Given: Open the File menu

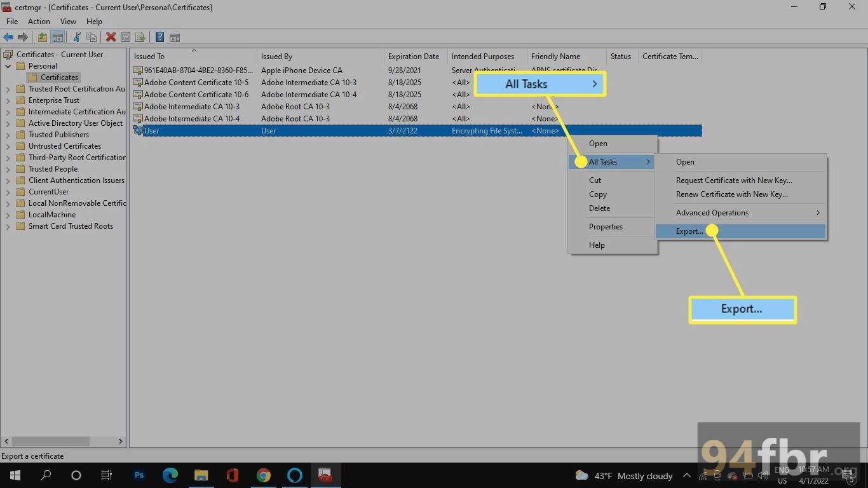Looking at the screenshot, I should (x=12, y=22).
